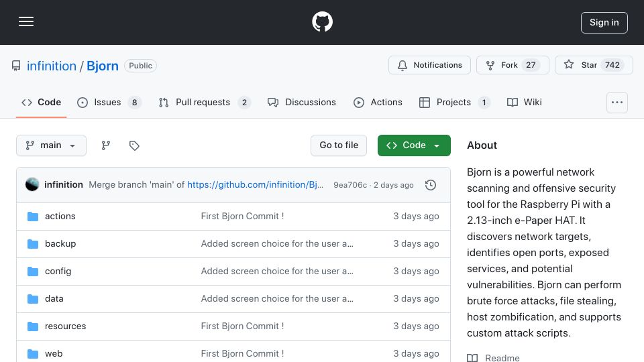Click the infinition avatar in commit row
Screen dimensions: 644x362
(x=32, y=185)
